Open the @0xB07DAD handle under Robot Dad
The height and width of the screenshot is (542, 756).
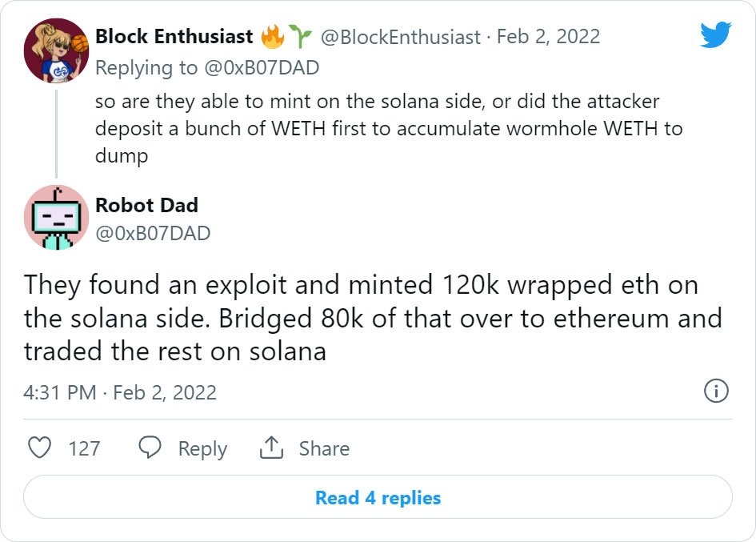pyautogui.click(x=153, y=233)
